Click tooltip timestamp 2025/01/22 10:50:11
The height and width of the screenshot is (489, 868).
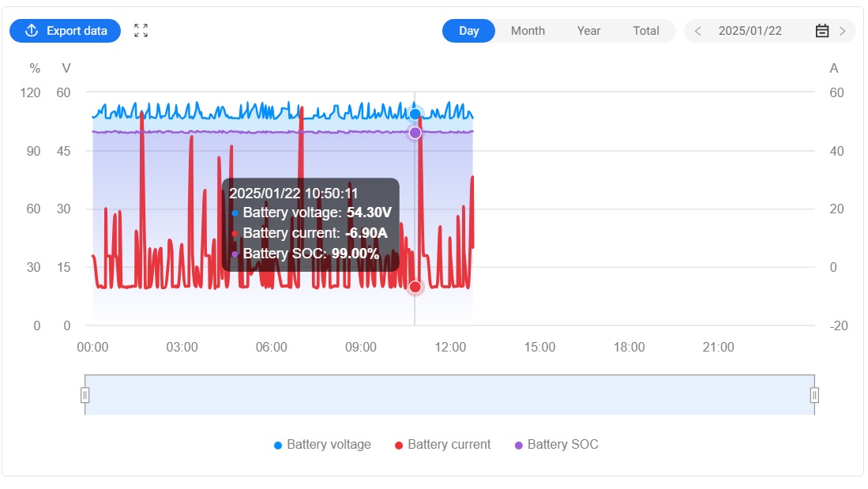(x=293, y=194)
